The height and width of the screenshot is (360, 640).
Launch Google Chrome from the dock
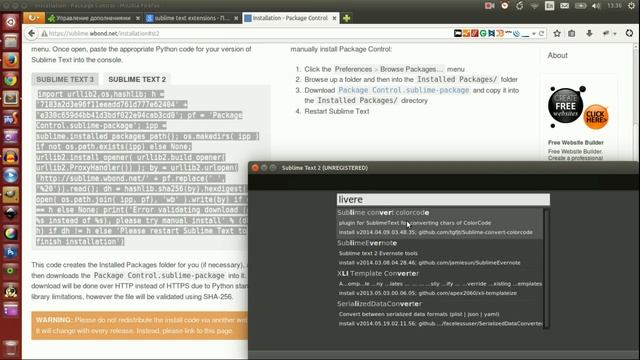[11, 80]
